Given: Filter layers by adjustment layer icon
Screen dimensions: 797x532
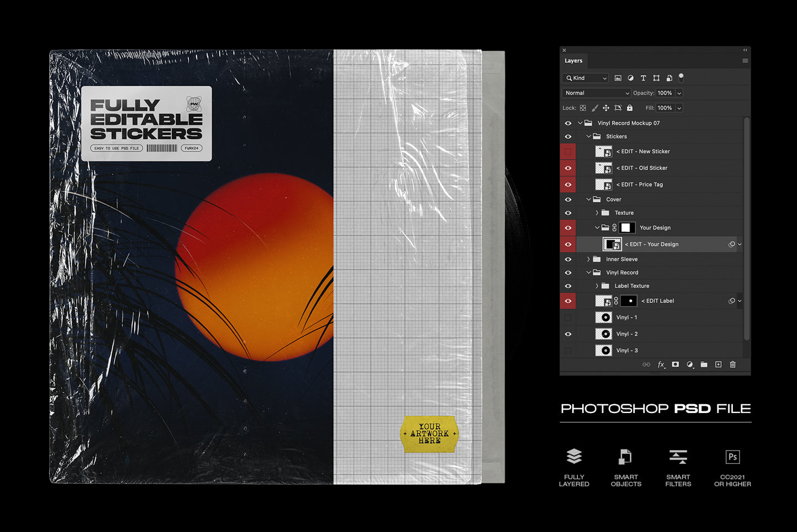Looking at the screenshot, I should pyautogui.click(x=630, y=78).
